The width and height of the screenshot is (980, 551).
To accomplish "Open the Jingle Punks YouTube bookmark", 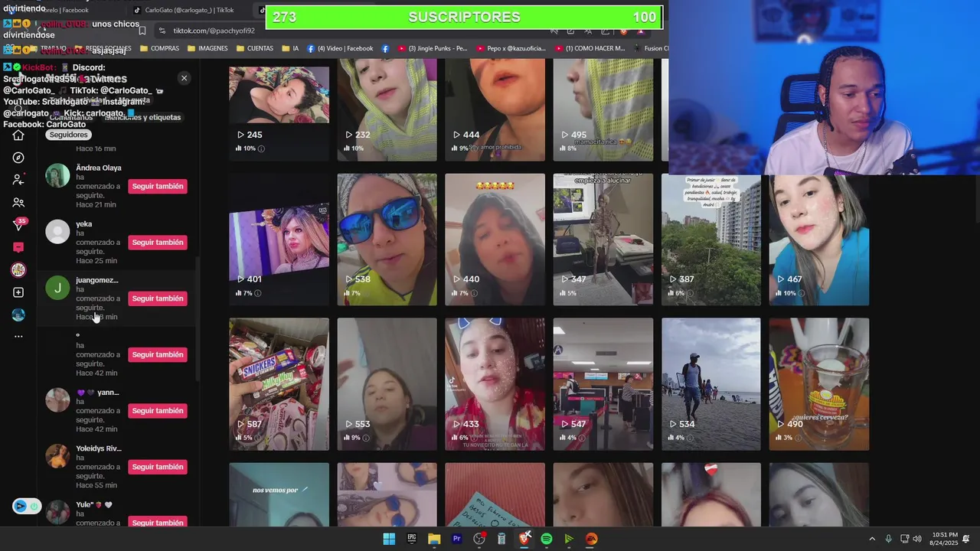I will 433,48.
